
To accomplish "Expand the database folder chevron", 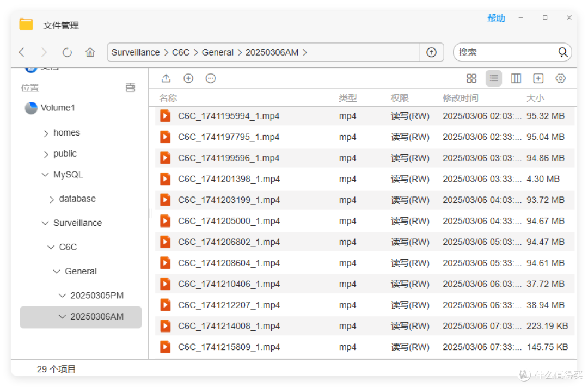I will (52, 200).
